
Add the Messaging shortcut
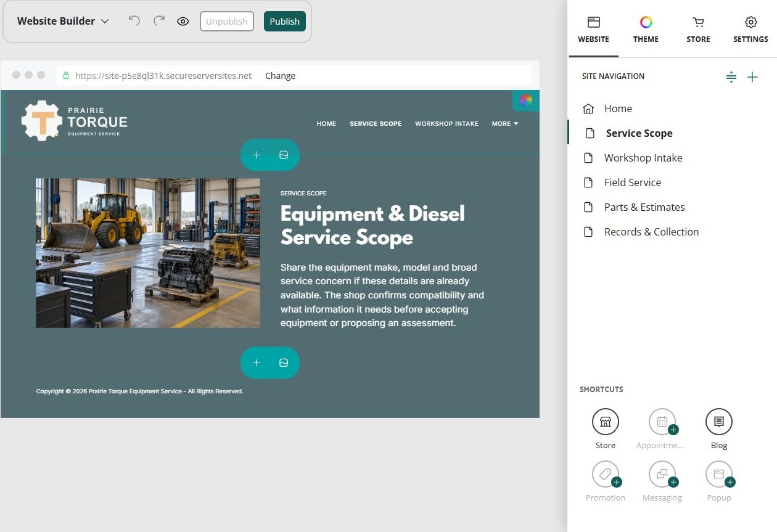[x=662, y=475]
